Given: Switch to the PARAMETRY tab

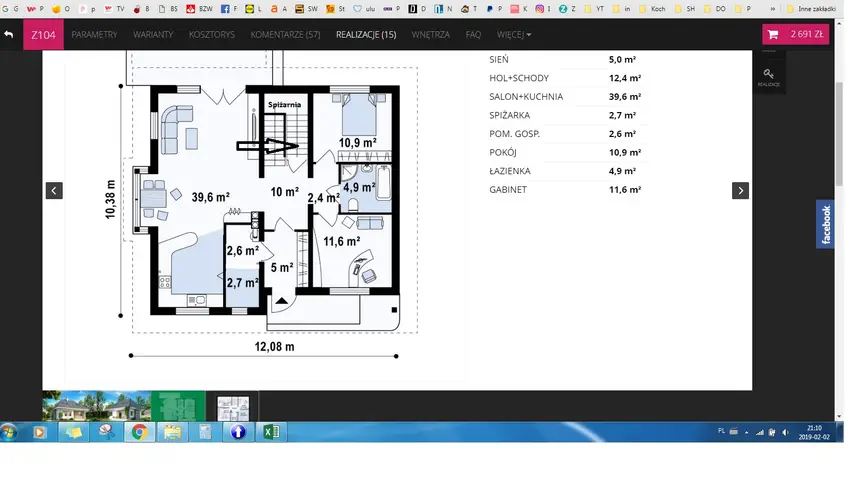Looking at the screenshot, I should coord(94,35).
